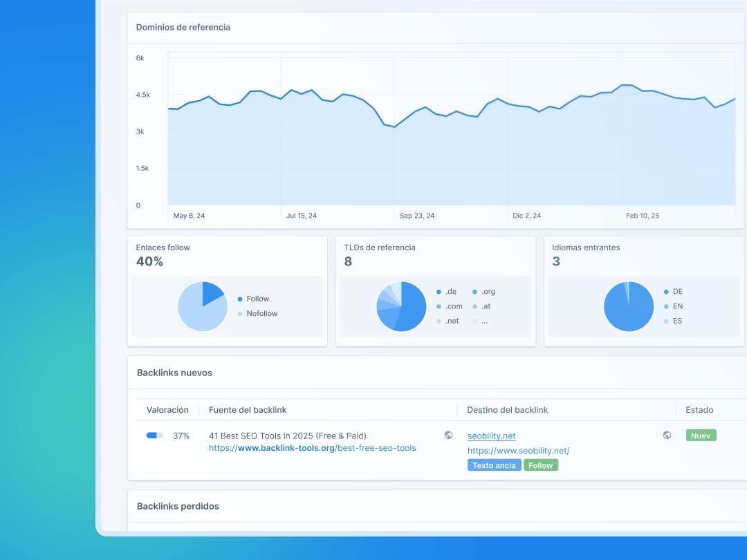Image resolution: width=747 pixels, height=560 pixels.
Task: Open the seobility.net link
Action: tap(491, 436)
